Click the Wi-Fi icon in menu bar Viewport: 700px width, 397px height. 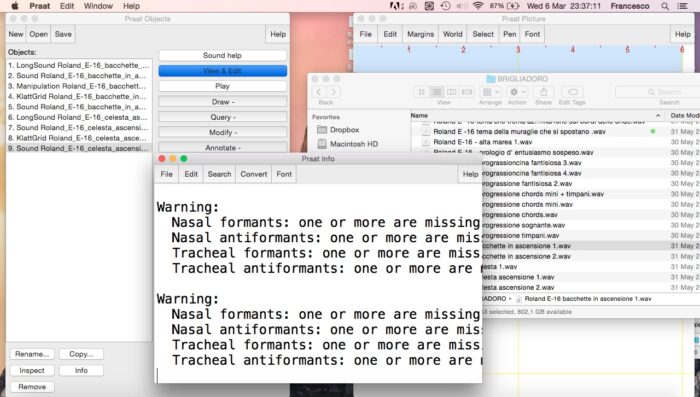point(478,6)
